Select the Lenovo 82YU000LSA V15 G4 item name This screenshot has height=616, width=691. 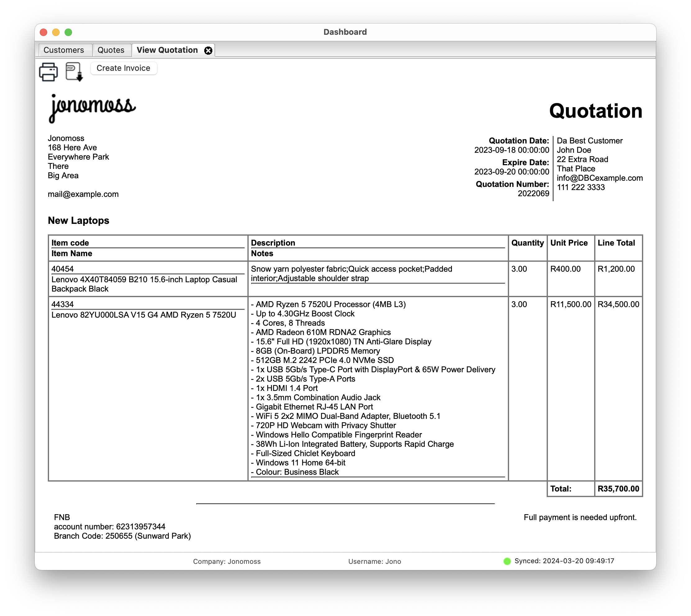pyautogui.click(x=144, y=315)
